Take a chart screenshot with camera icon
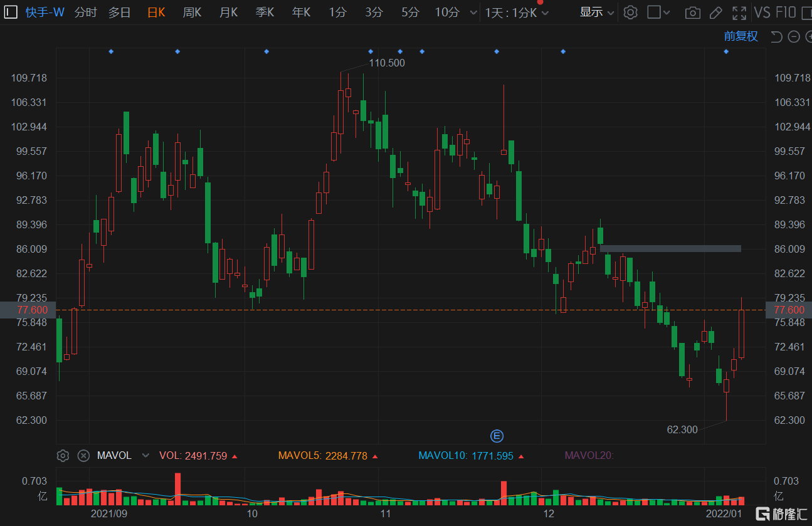Viewport: 812px width, 526px height. (x=692, y=12)
